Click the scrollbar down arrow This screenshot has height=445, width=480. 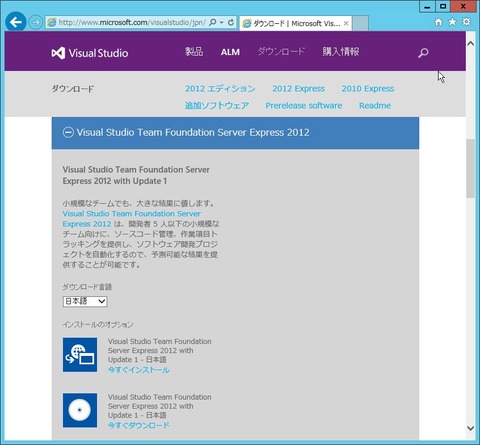tap(470, 428)
